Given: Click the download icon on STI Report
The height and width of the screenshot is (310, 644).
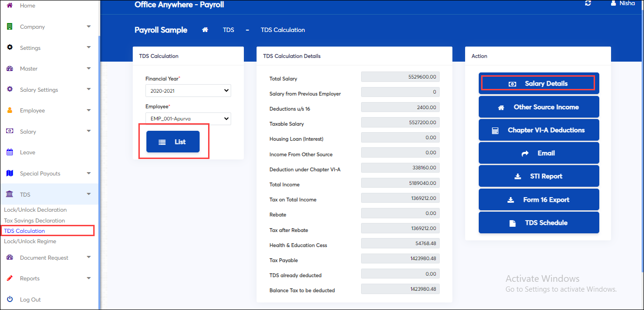Looking at the screenshot, I should coord(518,176).
